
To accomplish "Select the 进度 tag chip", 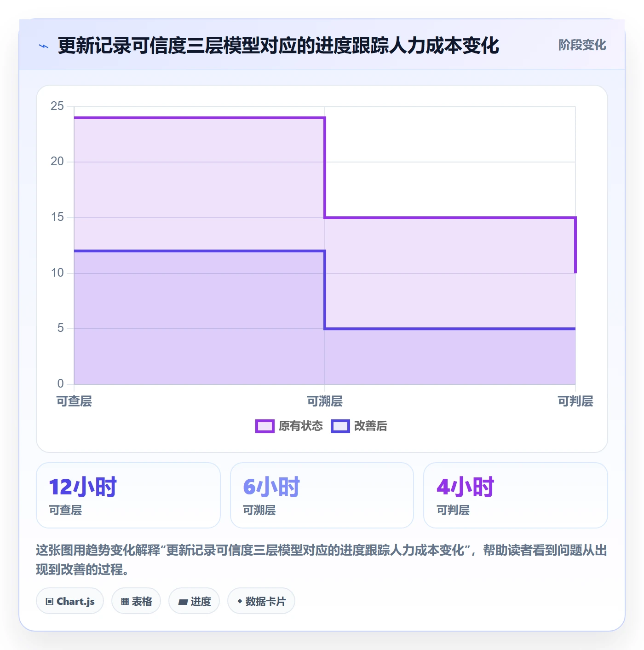I will [194, 601].
